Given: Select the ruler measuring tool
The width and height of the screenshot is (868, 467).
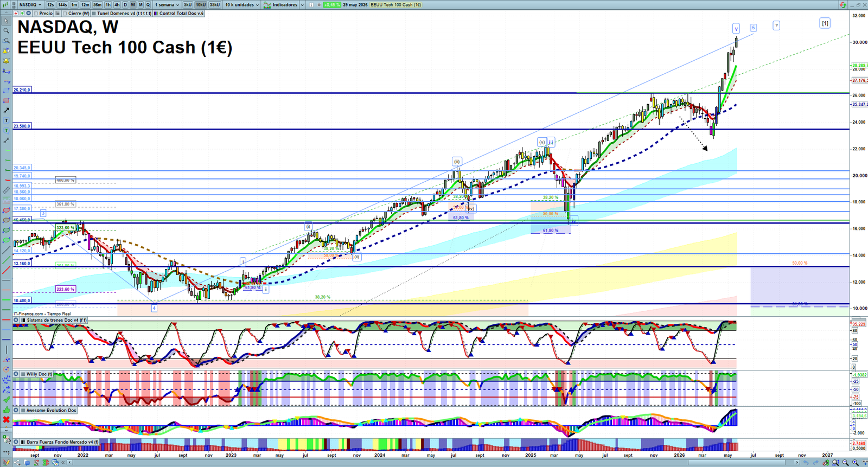Looking at the screenshot, I should coord(6,190).
